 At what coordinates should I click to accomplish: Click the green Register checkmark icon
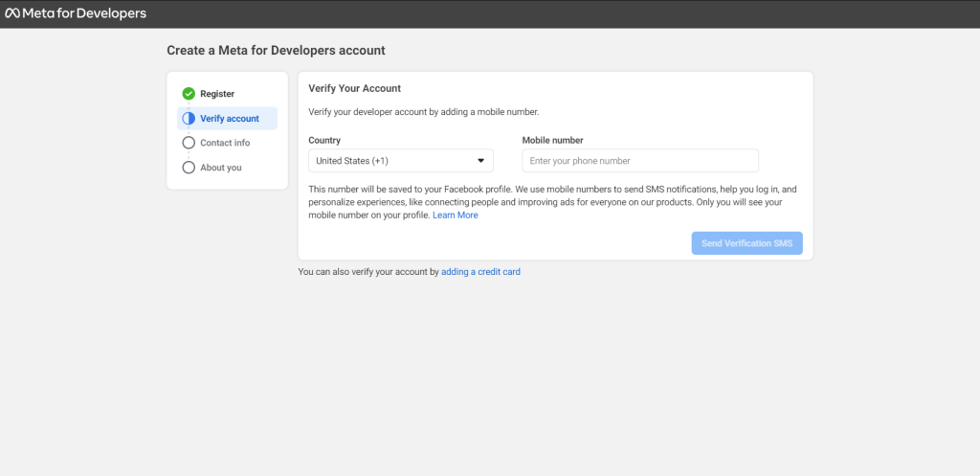tap(189, 94)
